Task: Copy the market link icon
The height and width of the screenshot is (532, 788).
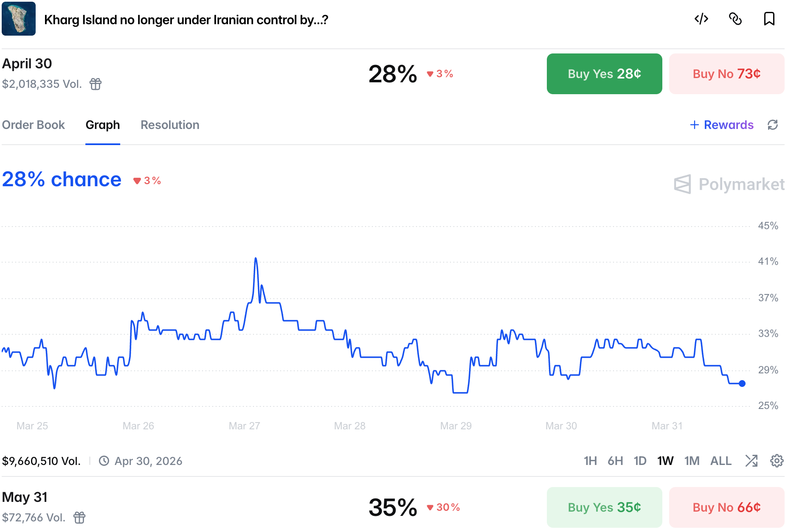Action: click(x=735, y=19)
